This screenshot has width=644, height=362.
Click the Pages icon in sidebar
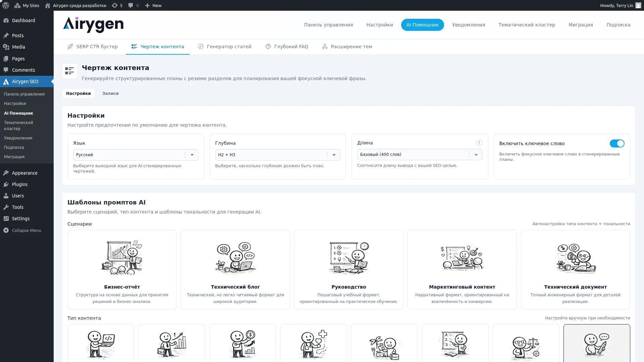tap(6, 59)
